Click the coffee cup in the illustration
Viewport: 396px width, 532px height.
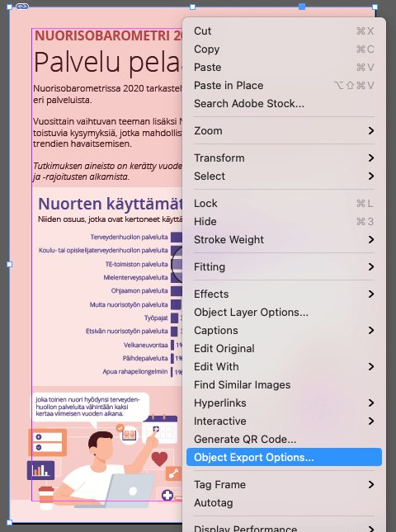click(46, 498)
